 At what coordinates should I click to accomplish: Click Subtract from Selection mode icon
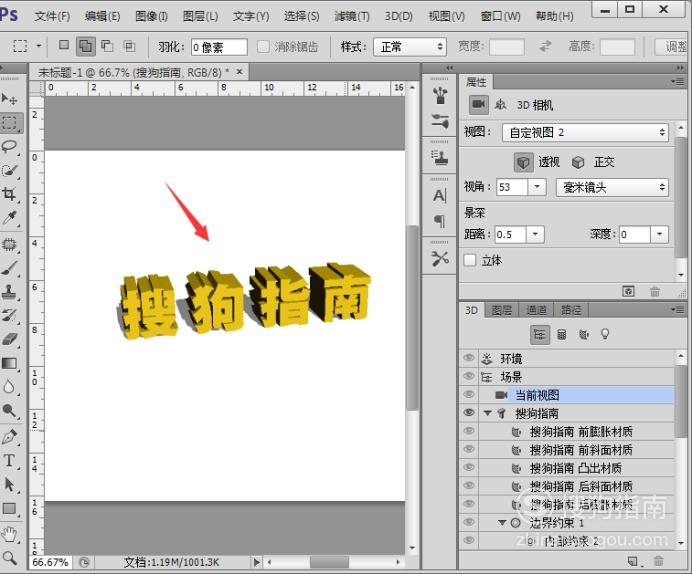click(x=107, y=45)
